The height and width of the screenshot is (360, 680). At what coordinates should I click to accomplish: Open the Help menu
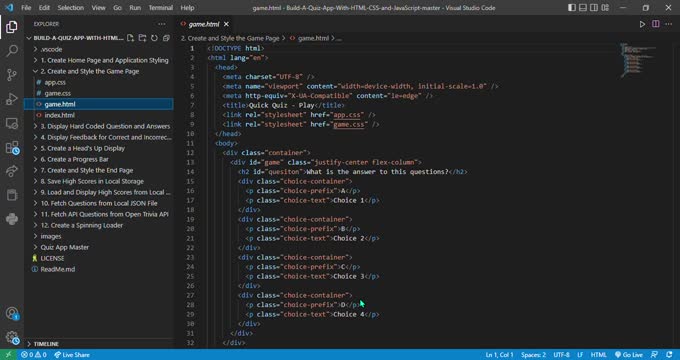(187, 8)
